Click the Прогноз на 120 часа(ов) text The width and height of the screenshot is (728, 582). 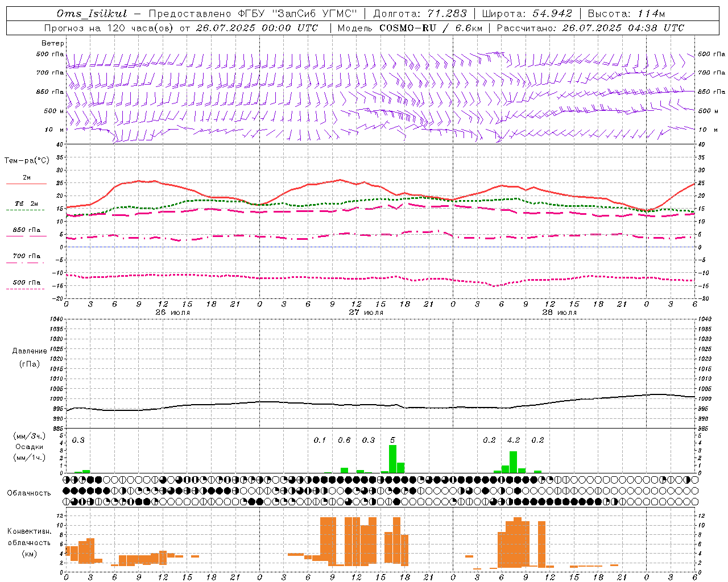[108, 28]
